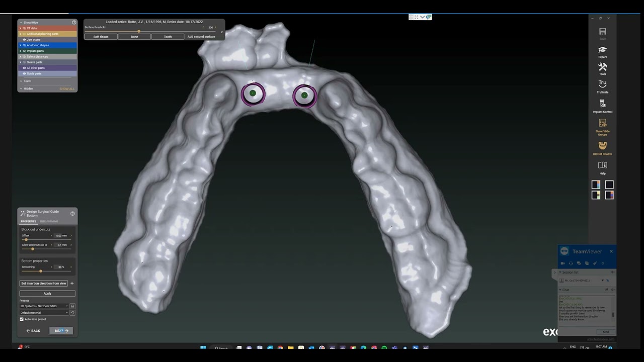Viewport: 644px width, 362px height.
Task: Launch the TruSmile icon
Action: pos(602,83)
